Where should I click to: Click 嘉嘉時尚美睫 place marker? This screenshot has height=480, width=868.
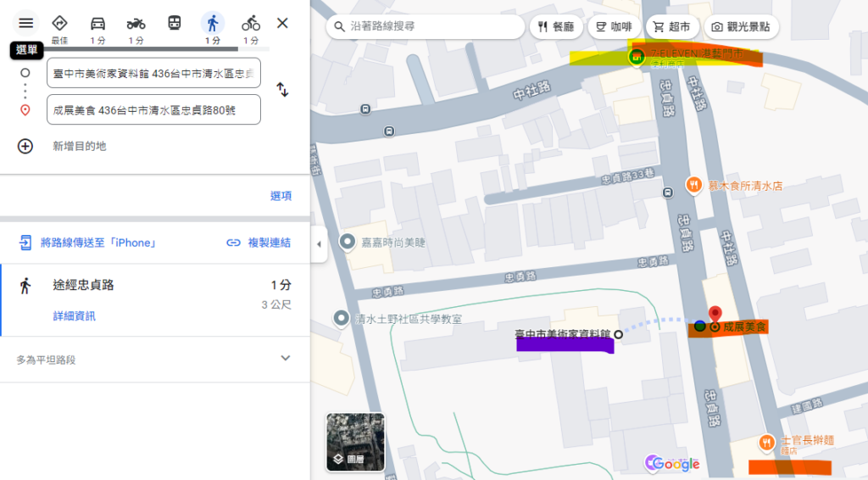[x=347, y=242]
